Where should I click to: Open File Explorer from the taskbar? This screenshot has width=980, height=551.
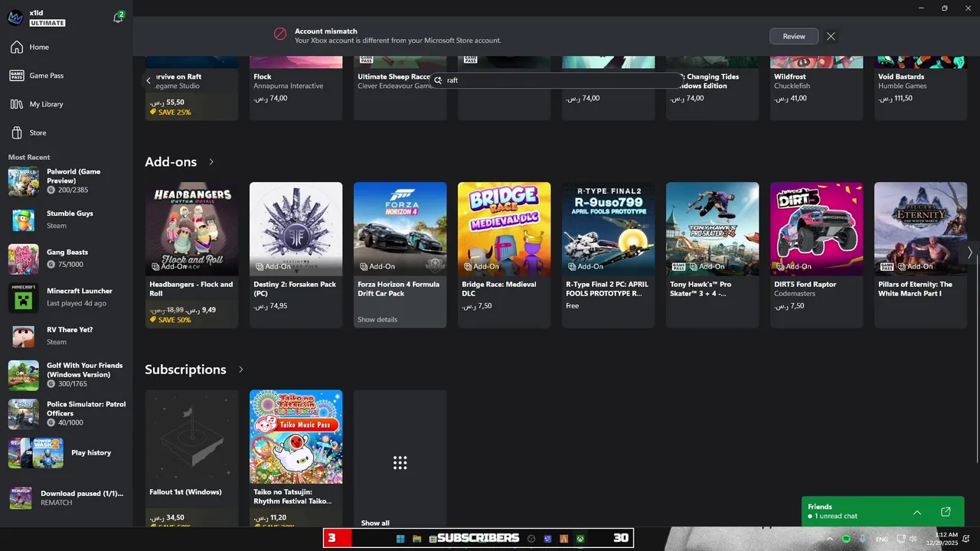(x=417, y=539)
